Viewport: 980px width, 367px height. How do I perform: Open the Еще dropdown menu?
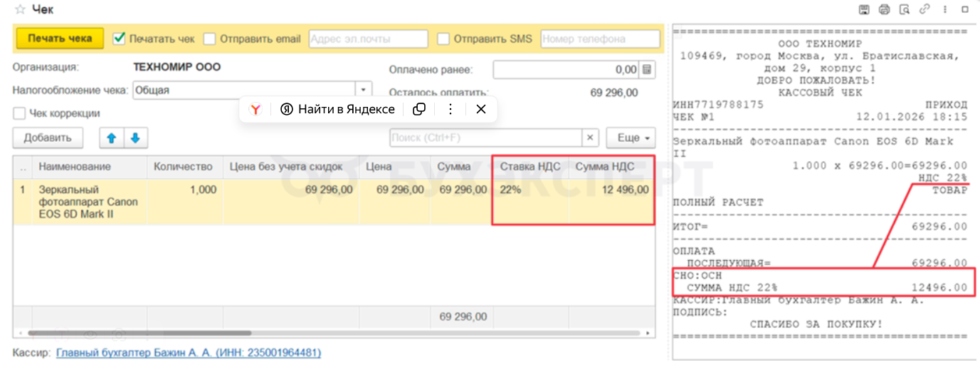pyautogui.click(x=631, y=138)
